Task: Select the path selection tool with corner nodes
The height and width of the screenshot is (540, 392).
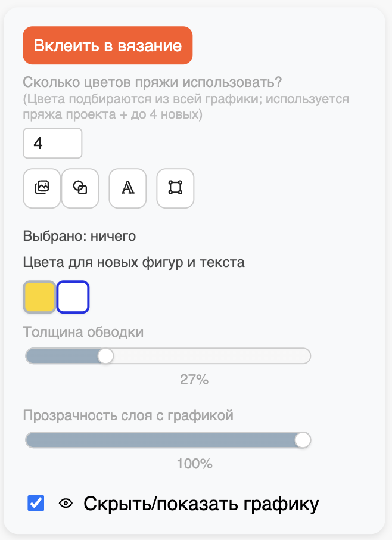Action: (x=175, y=188)
